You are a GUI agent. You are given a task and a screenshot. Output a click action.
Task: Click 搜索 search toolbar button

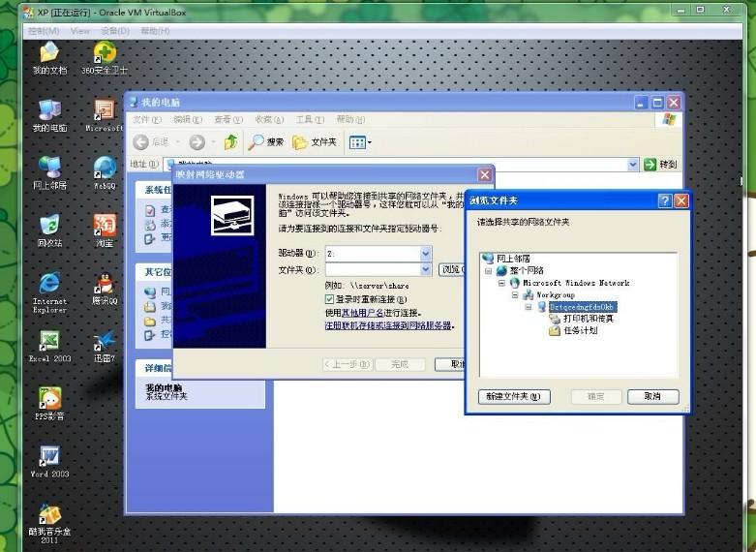point(265,141)
